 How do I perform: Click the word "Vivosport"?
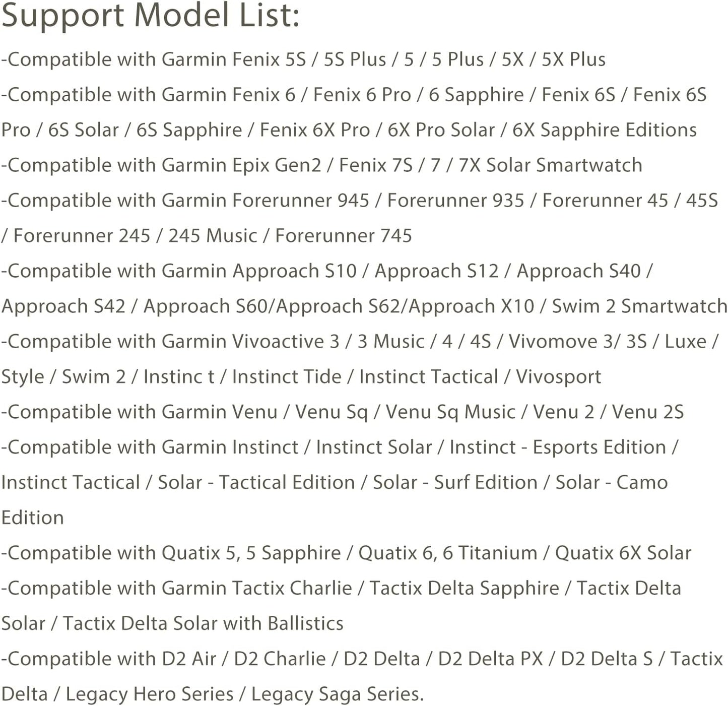tap(558, 377)
